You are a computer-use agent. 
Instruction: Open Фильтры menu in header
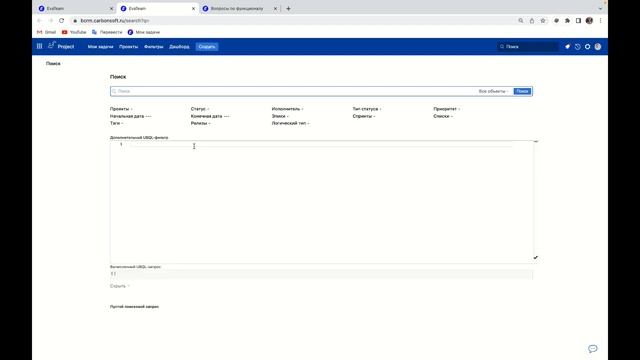153,47
